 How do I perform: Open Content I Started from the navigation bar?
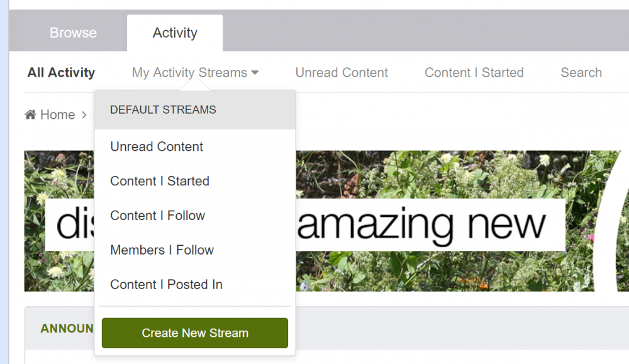[474, 72]
